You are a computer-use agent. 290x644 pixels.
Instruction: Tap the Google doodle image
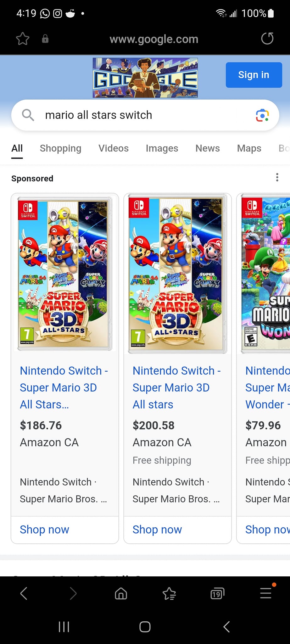click(145, 78)
